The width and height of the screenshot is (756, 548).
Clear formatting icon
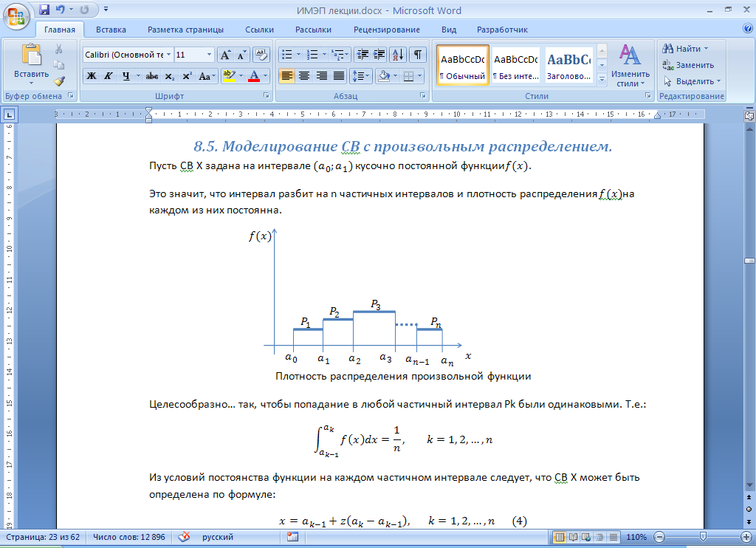pyautogui.click(x=261, y=55)
